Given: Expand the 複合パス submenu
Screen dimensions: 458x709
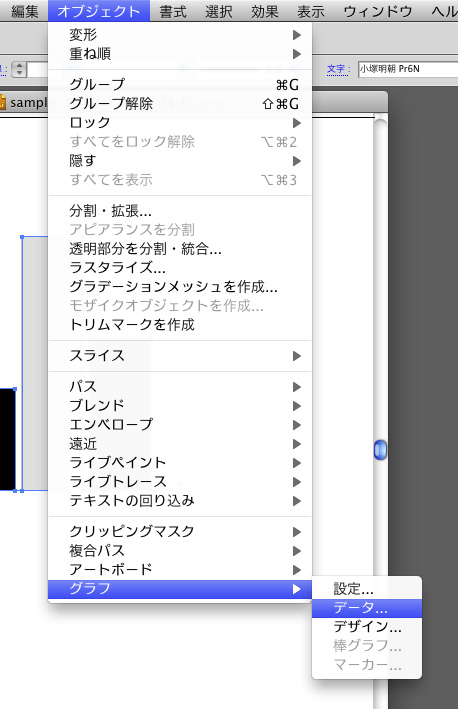Looking at the screenshot, I should 180,550.
